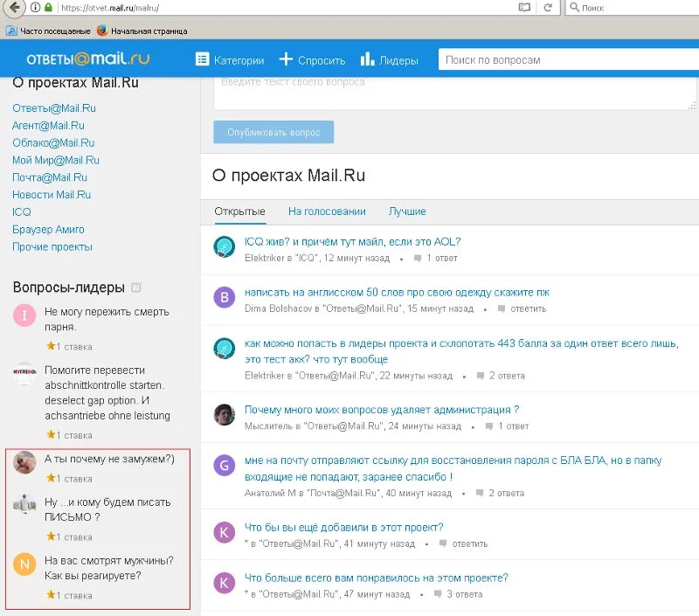The height and width of the screenshot is (616, 699).
Task: Open the Почта@Mail.Ru sidebar link
Action: [50, 177]
